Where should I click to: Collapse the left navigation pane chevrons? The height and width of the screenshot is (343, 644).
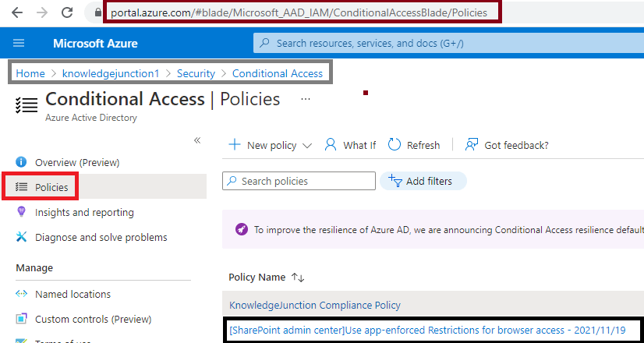[197, 140]
